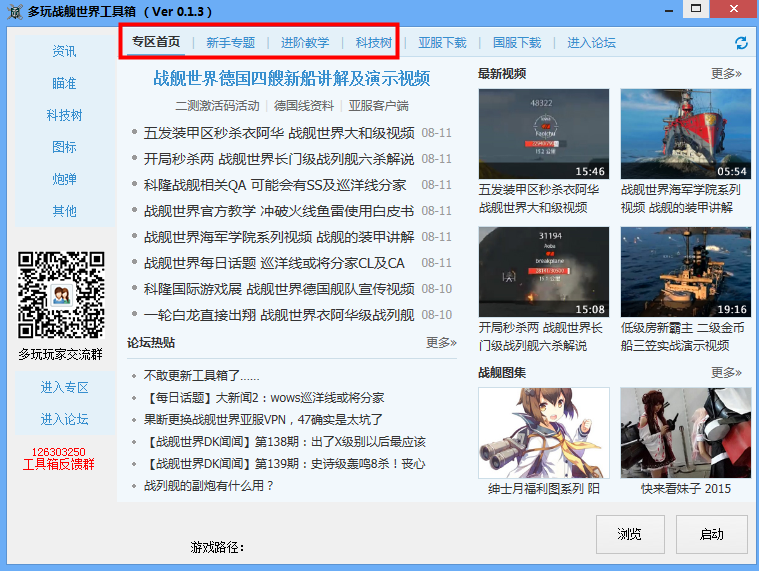The height and width of the screenshot is (571, 759).
Task: Open news 一轮白龙直接出翔 战舰世界衣阿华级战列舰
Action: point(279,315)
